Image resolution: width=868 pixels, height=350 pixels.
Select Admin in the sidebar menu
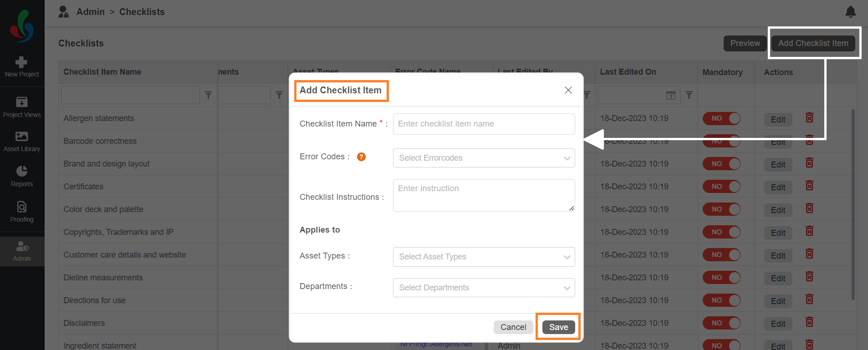click(x=22, y=251)
